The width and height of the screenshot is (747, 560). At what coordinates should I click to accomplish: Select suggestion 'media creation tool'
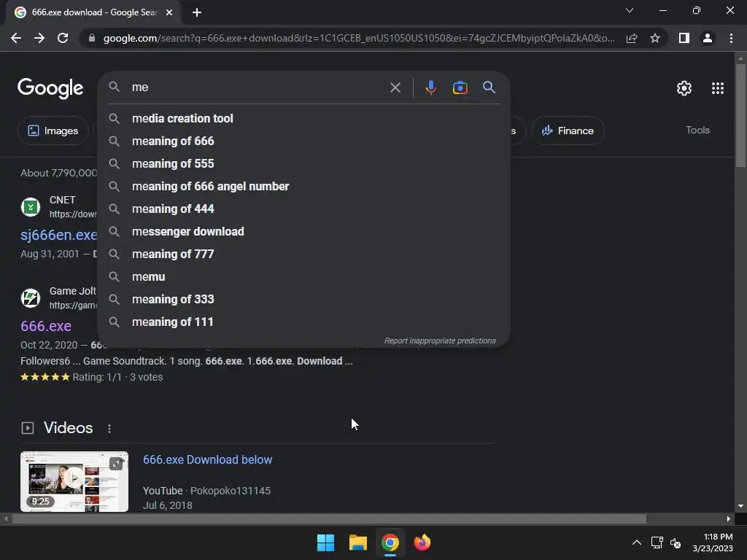[x=303, y=119]
